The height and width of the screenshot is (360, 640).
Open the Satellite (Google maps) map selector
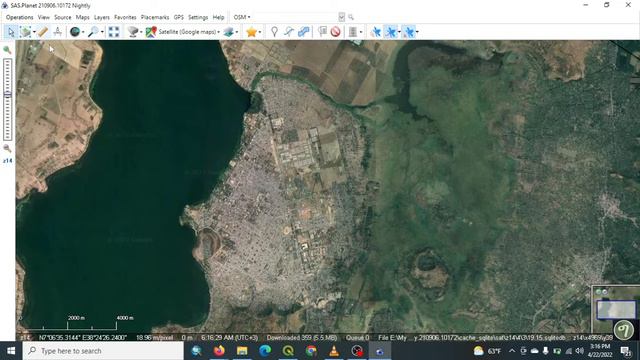pyautogui.click(x=183, y=32)
